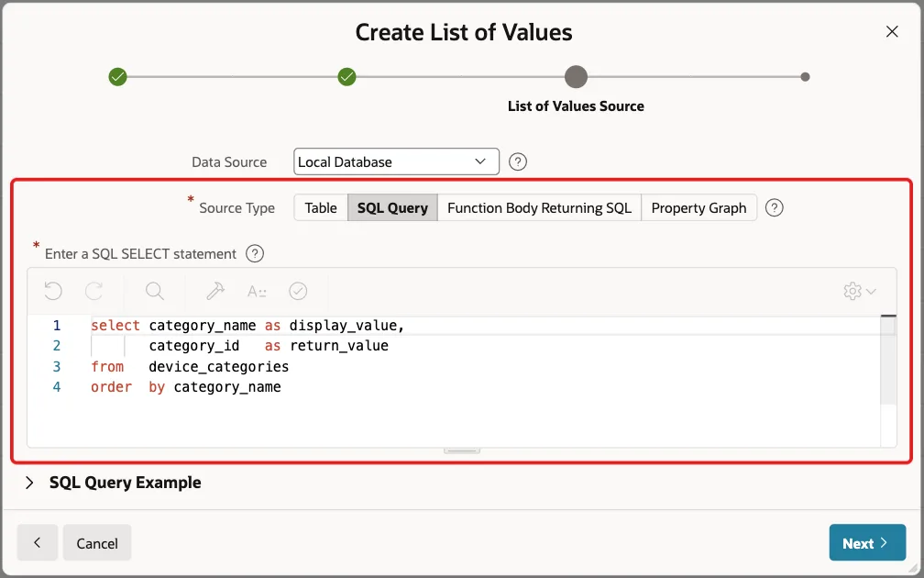Click the current List of Values Source step

[x=576, y=77]
